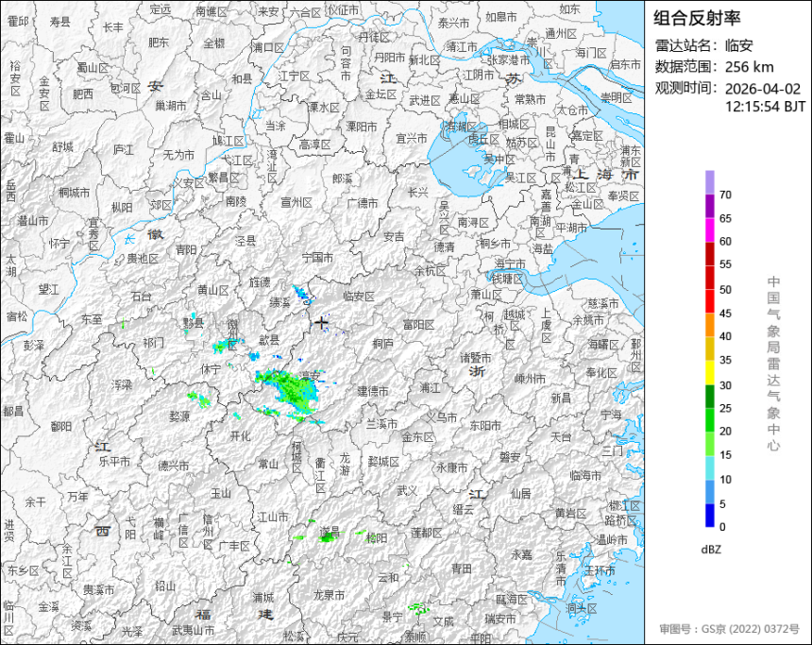Click the 常山 map label
The height and width of the screenshot is (645, 812).
(x=268, y=464)
